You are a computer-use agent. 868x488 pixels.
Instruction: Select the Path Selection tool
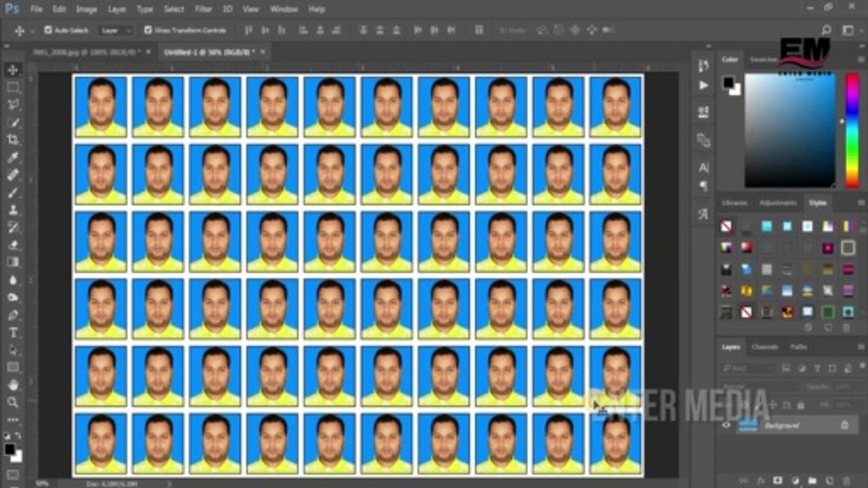[x=13, y=350]
